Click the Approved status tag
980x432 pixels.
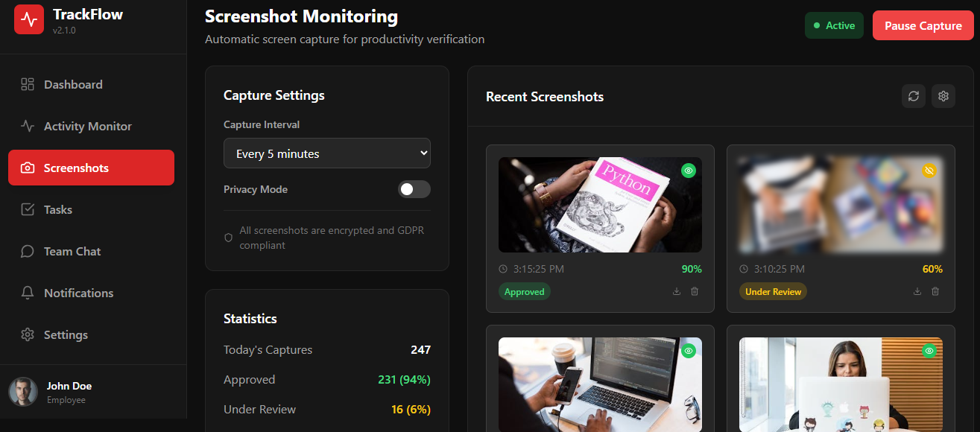(x=525, y=292)
